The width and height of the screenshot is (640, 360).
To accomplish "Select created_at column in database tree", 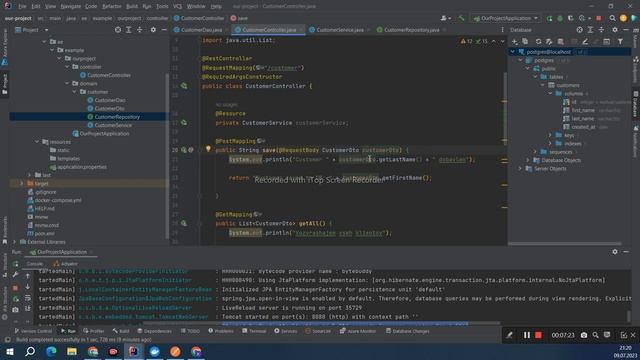I will click(583, 127).
